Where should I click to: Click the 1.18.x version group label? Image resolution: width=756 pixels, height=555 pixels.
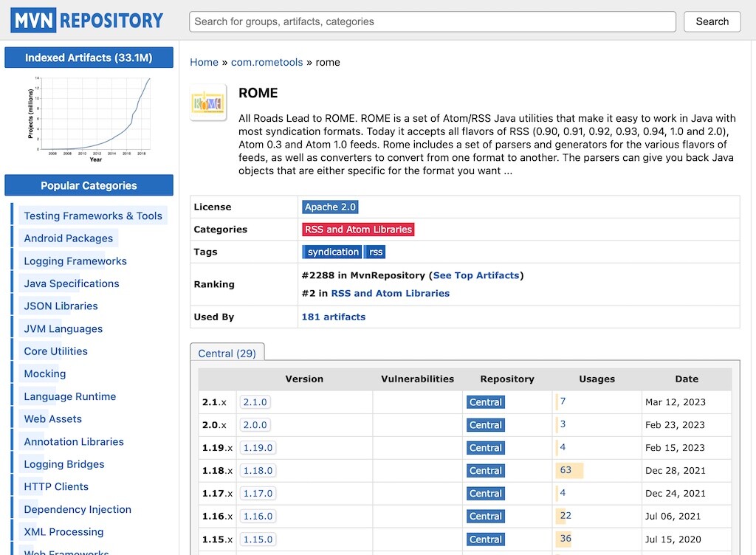pos(217,471)
